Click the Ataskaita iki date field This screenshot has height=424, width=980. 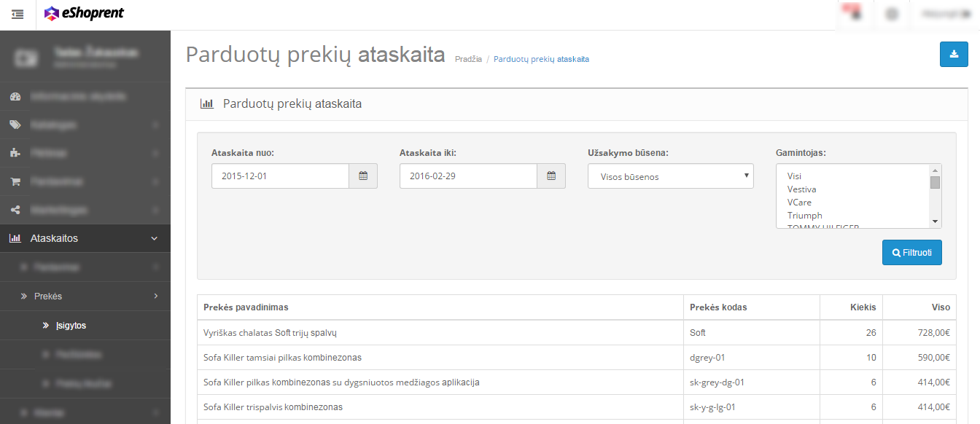tap(469, 176)
